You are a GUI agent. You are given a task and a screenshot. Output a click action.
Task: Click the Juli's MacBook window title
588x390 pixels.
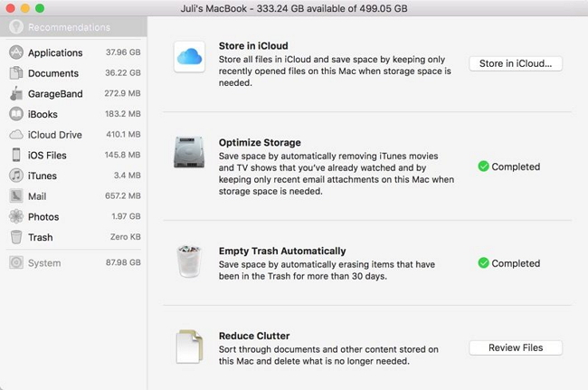coord(294,8)
